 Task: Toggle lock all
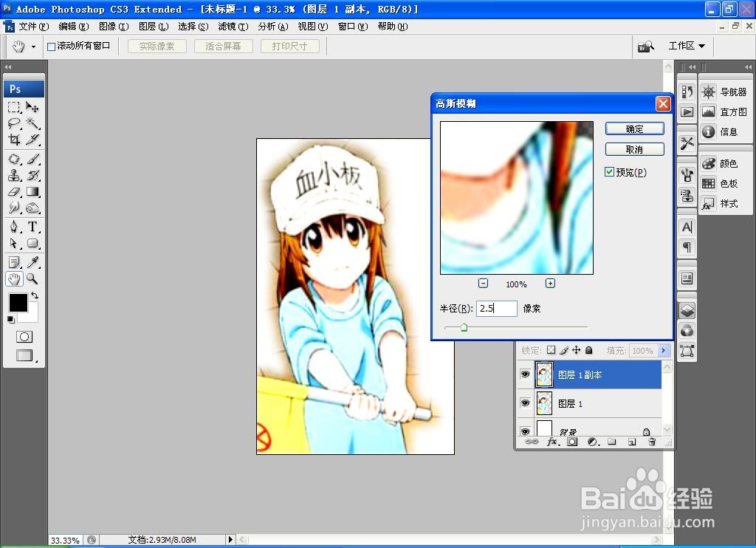click(x=588, y=350)
